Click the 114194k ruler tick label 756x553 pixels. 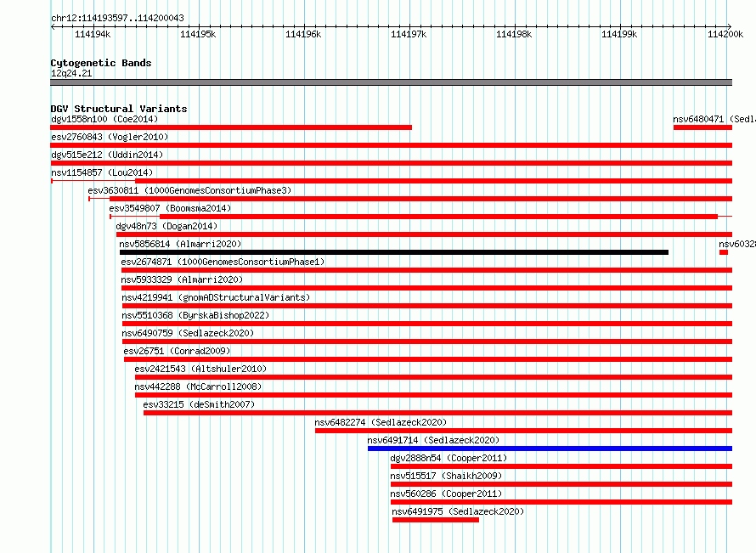(x=93, y=34)
